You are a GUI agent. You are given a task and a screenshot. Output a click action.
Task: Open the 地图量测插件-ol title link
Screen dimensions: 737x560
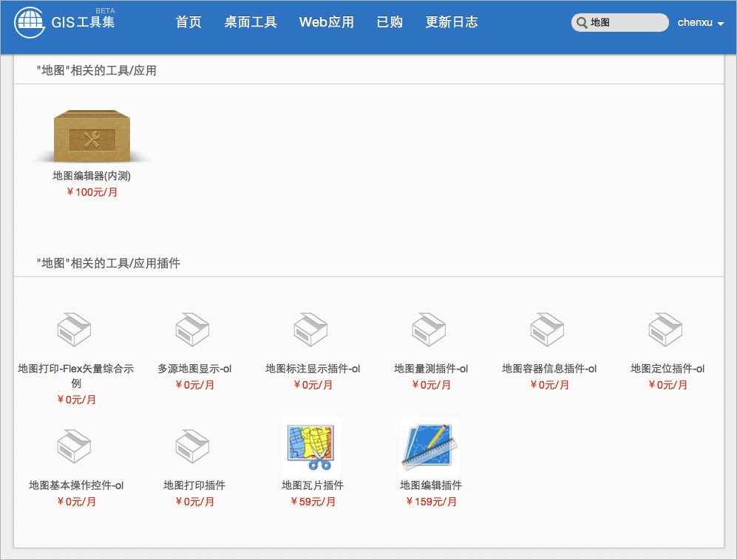(x=431, y=369)
